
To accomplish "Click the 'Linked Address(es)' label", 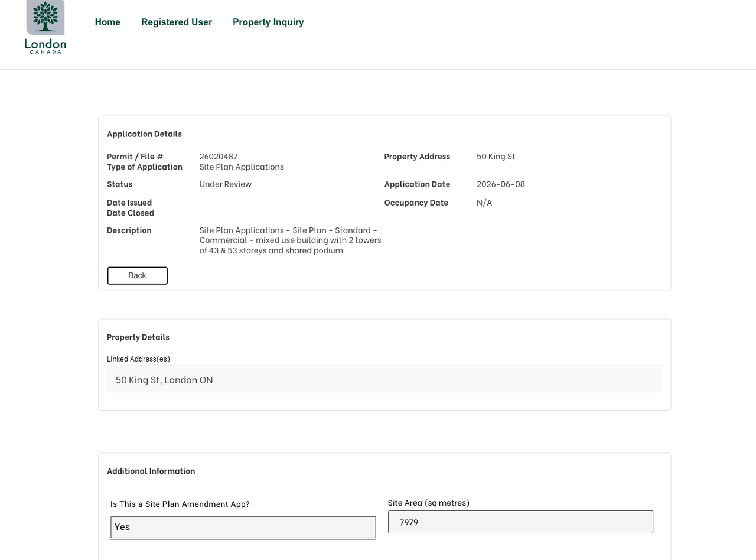I will point(139,359).
